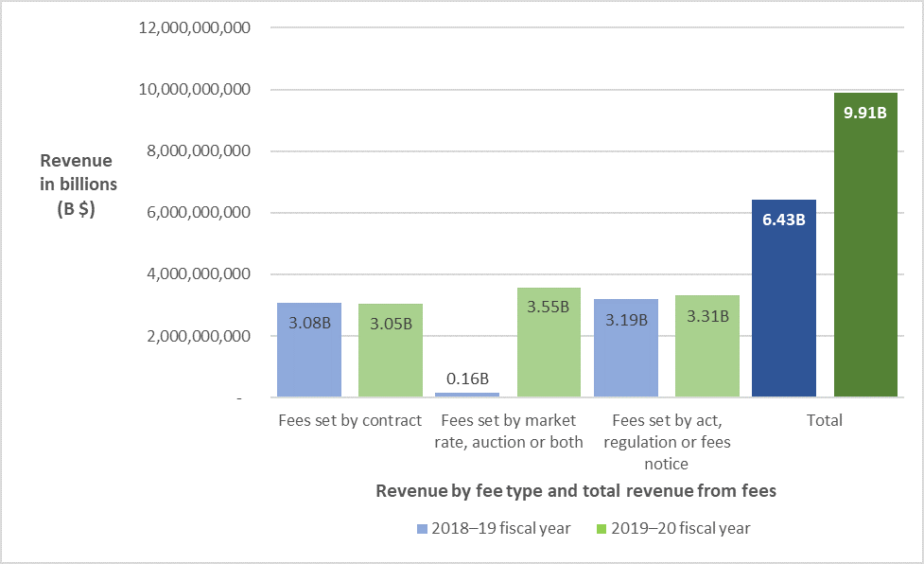Click the "2018–19 fiscal year" legend text
The width and height of the screenshot is (924, 564).
500,529
